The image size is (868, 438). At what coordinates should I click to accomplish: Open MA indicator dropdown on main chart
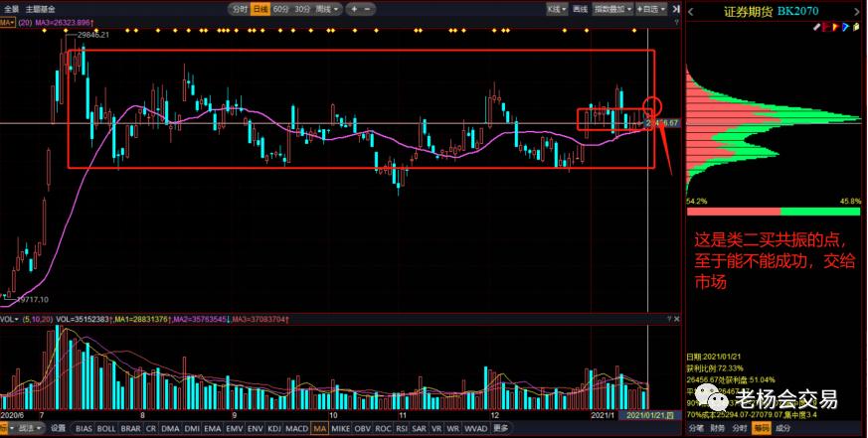[7, 22]
